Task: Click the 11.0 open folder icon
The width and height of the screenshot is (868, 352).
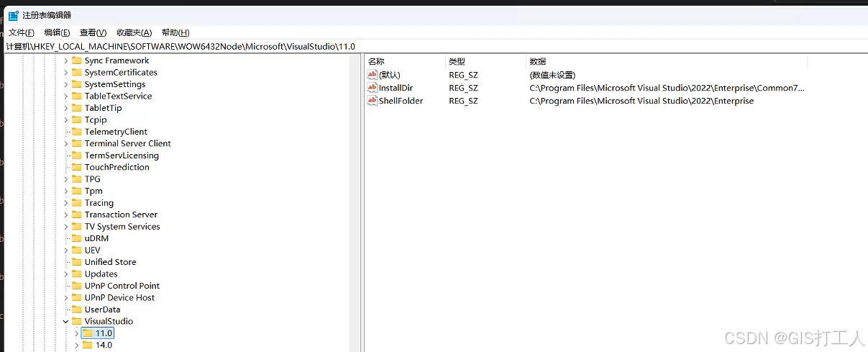Action: click(88, 333)
